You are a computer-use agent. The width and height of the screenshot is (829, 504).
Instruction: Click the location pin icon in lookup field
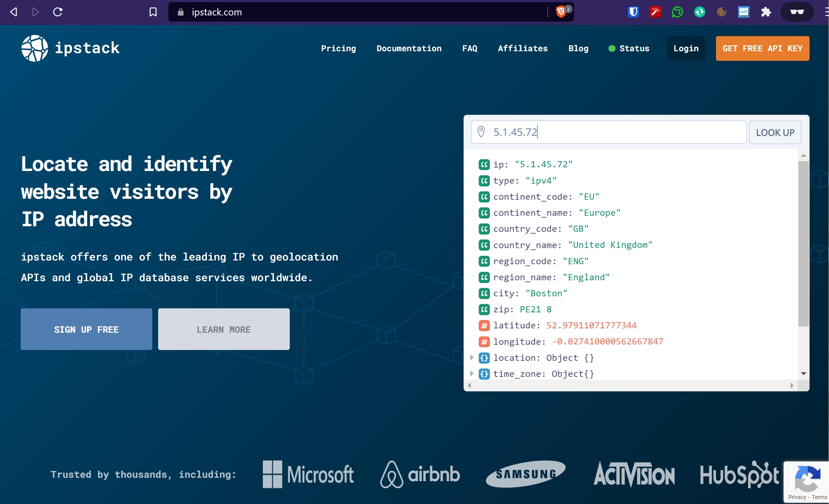(x=481, y=132)
